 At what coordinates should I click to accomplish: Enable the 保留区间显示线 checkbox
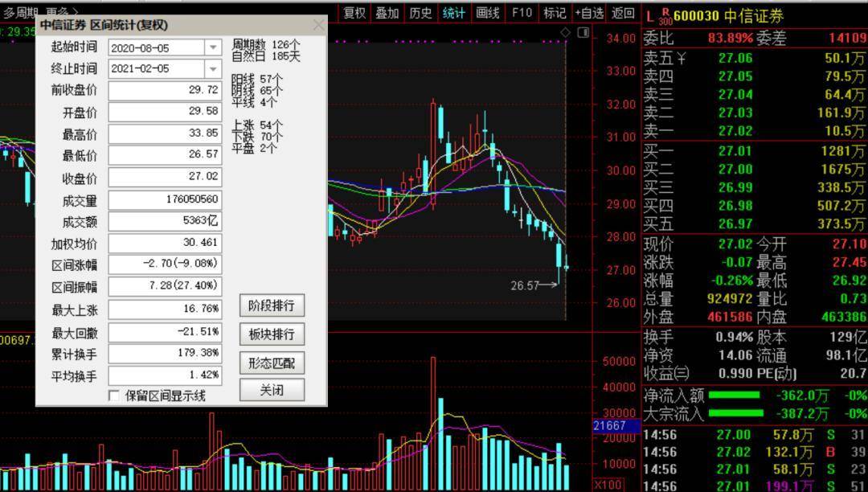(114, 396)
